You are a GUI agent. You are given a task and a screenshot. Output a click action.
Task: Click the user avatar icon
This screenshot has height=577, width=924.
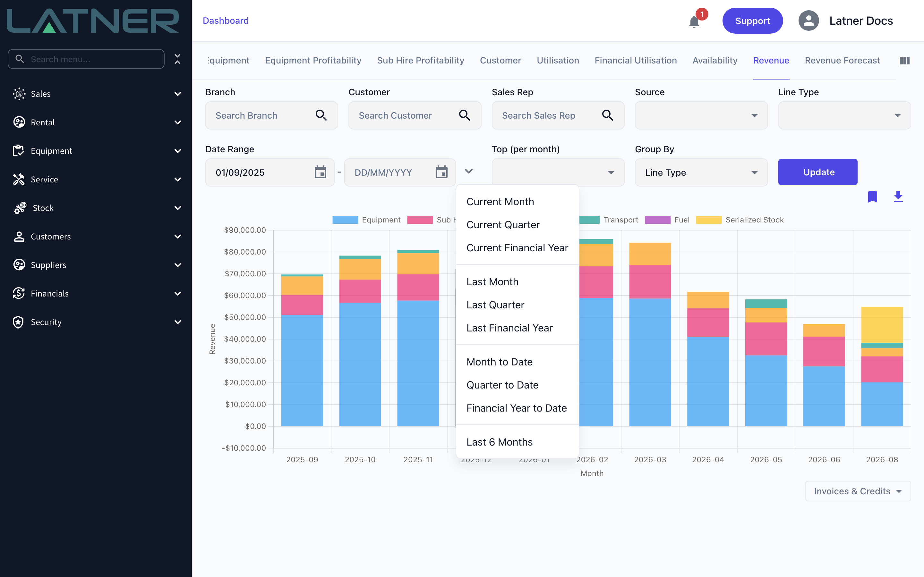pyautogui.click(x=809, y=21)
